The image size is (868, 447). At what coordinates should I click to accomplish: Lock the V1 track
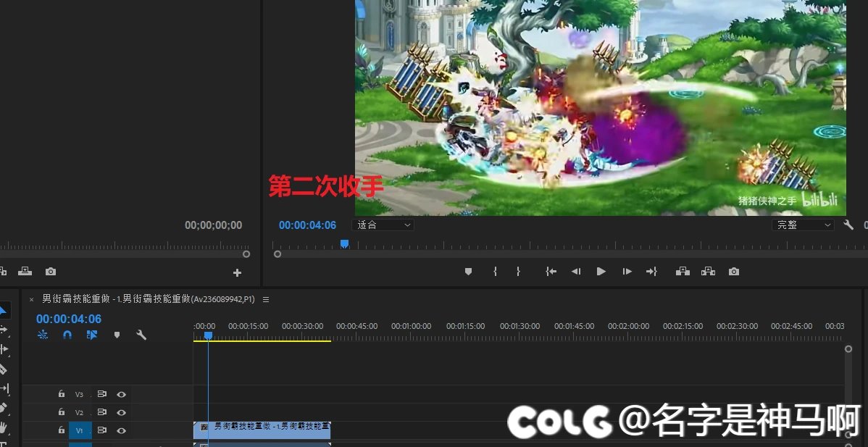62,430
